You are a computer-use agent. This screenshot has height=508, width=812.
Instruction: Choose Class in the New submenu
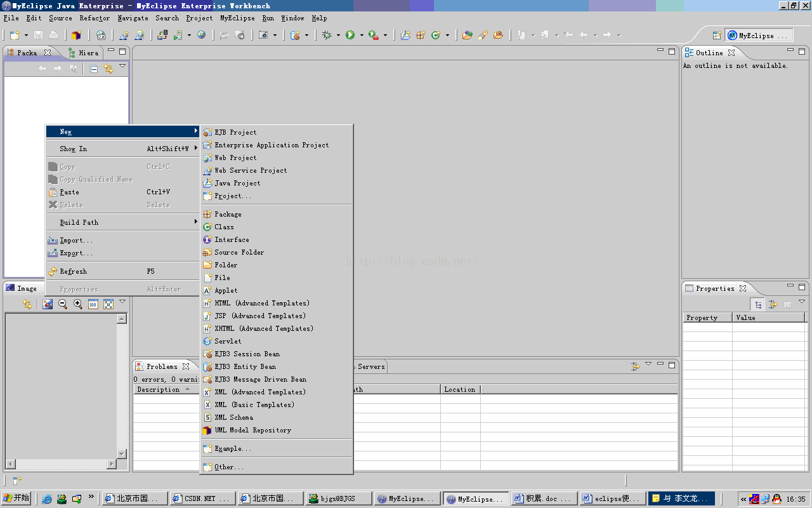tap(276, 227)
